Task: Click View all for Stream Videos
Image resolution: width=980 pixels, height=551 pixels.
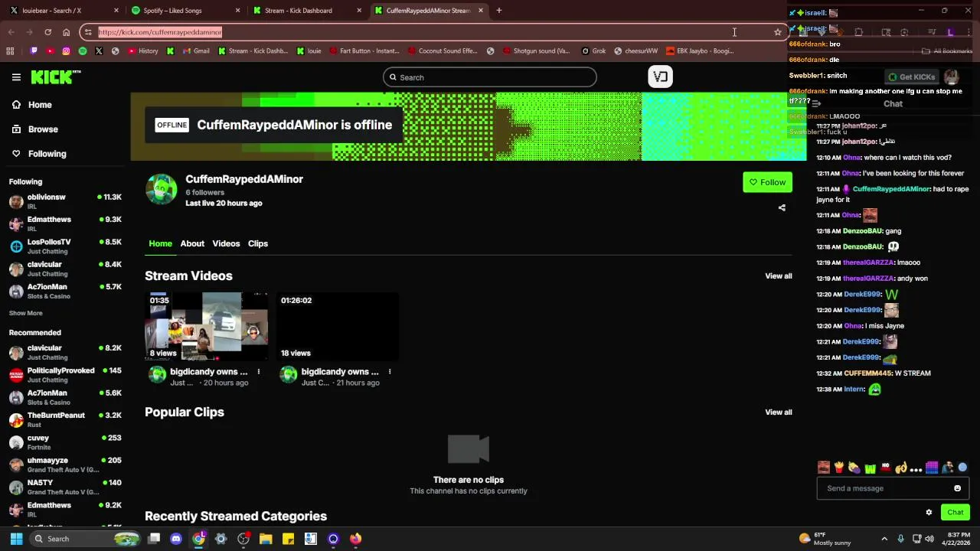Action: coord(779,276)
